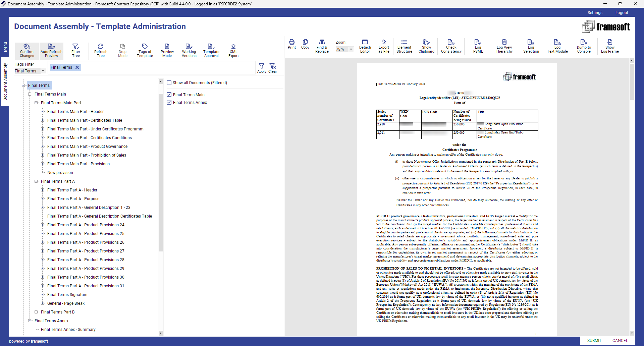Uncheck the Final Terms Main checkbox

(169, 95)
